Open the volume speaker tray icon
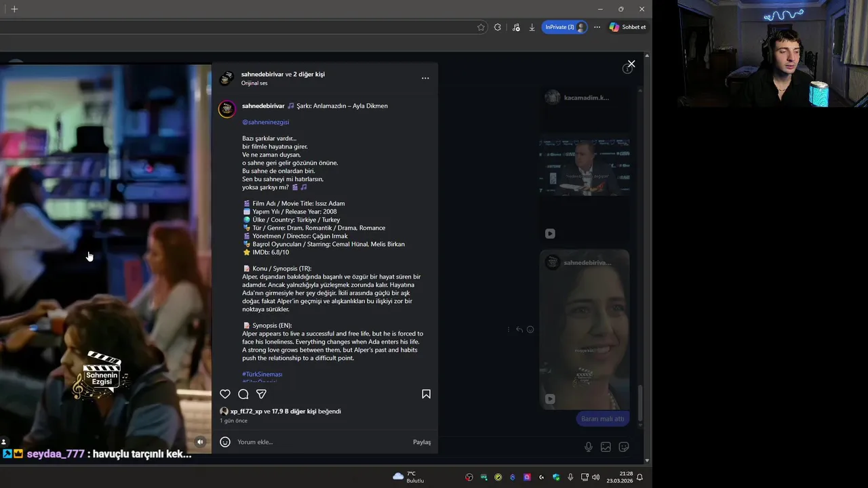 [596, 477]
